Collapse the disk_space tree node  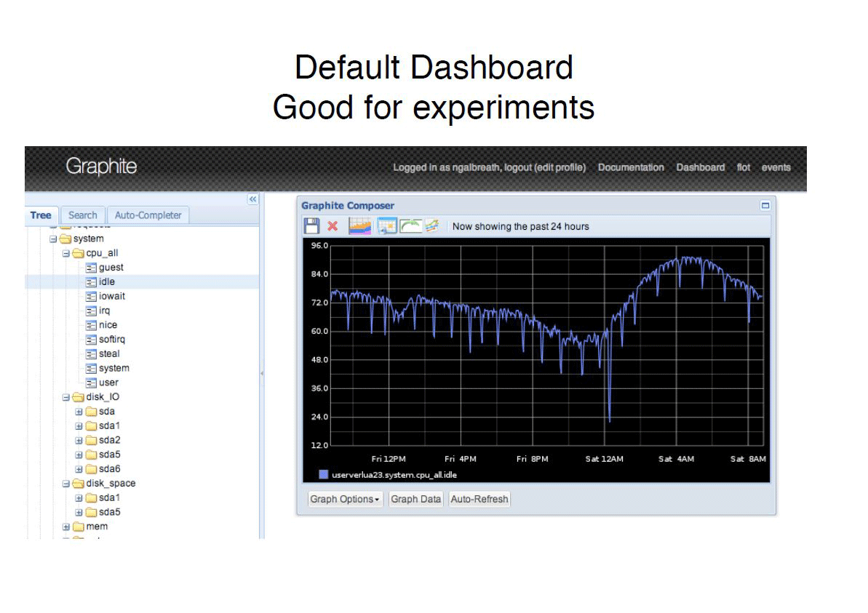pyautogui.click(x=66, y=484)
